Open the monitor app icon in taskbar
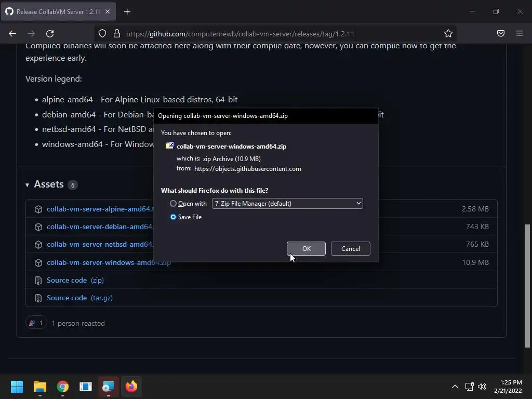The height and width of the screenshot is (399, 532). [x=108, y=387]
